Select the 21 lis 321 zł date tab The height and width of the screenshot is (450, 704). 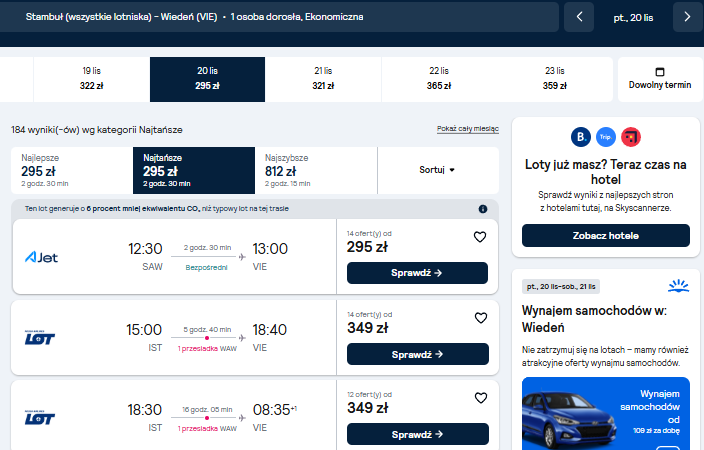323,79
